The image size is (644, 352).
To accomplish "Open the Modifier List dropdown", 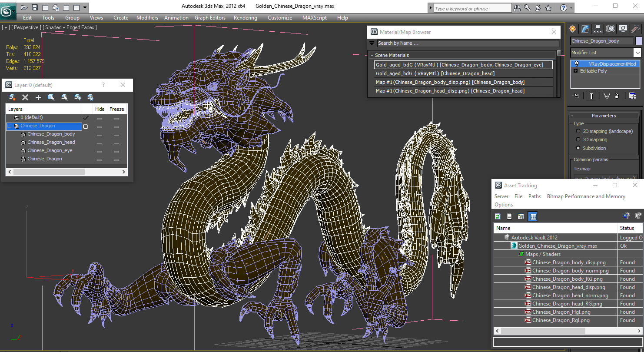I will point(637,53).
